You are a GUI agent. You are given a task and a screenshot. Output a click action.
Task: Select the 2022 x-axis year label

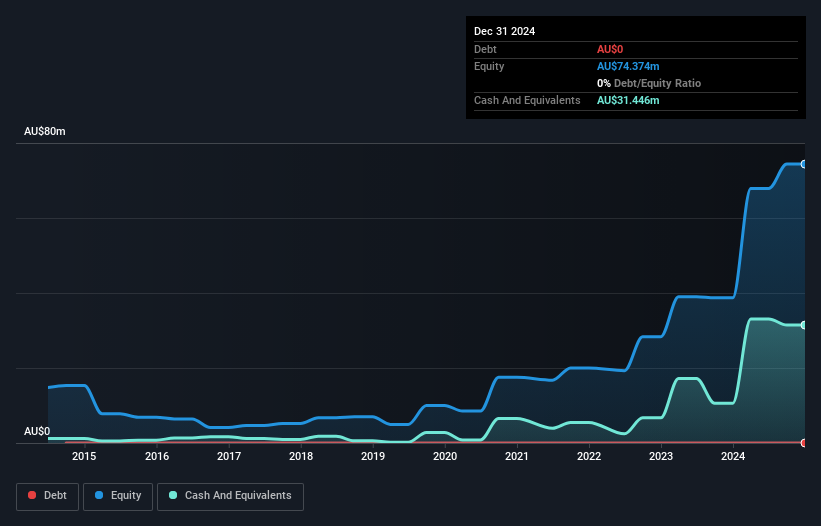(589, 456)
